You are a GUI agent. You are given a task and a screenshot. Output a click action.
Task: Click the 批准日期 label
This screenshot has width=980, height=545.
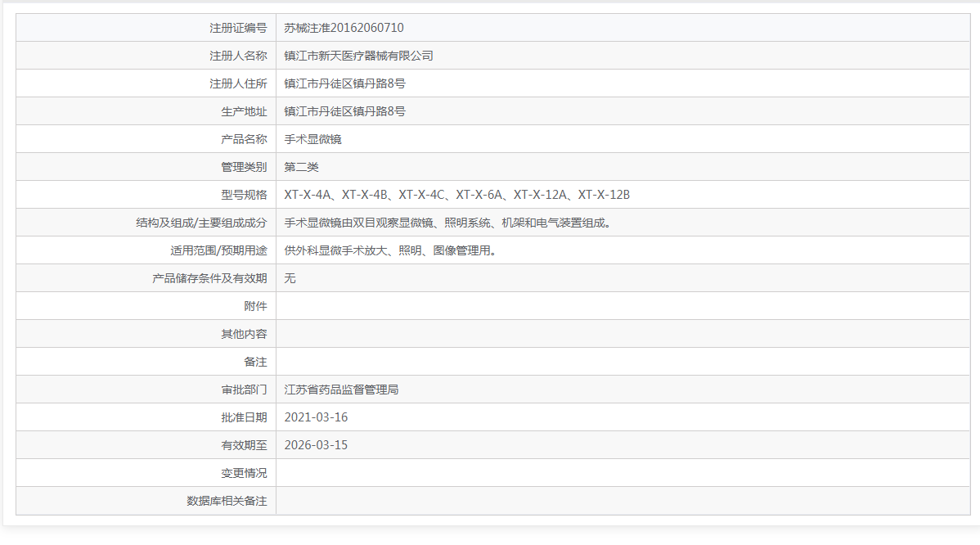(x=244, y=417)
